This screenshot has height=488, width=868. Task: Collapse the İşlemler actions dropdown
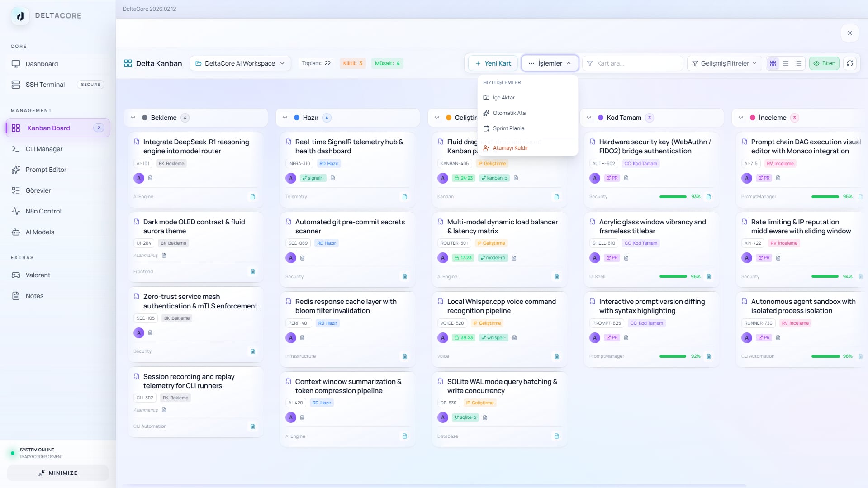[x=550, y=63]
